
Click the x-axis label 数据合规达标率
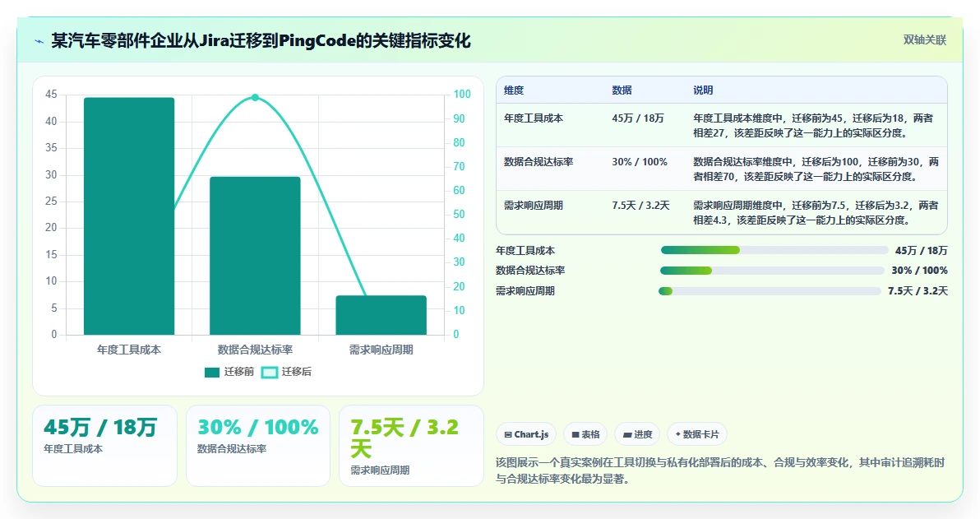pos(255,350)
